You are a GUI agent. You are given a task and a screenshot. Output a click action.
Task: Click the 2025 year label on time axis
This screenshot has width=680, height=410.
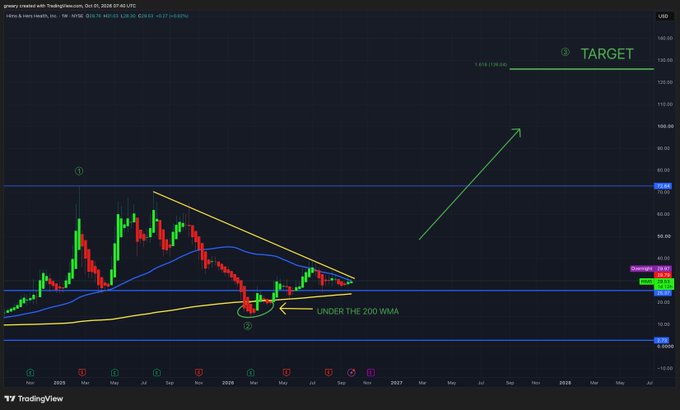tap(59, 383)
